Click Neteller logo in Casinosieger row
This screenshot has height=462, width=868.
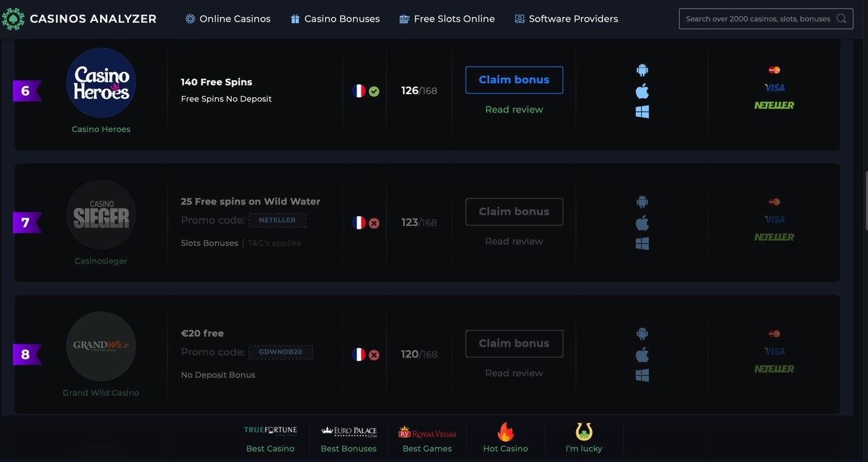tap(774, 237)
